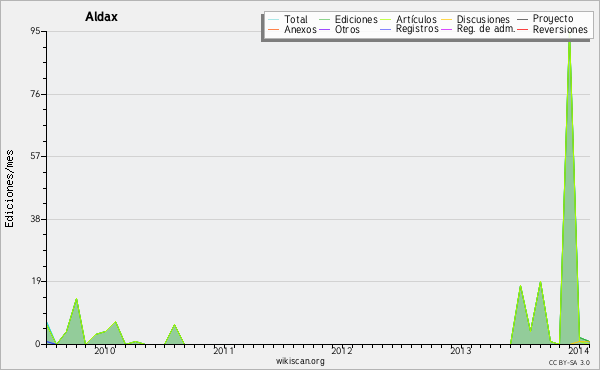The image size is (600, 370).
Task: Click the cyan Total color line swatch
Action: coord(274,20)
